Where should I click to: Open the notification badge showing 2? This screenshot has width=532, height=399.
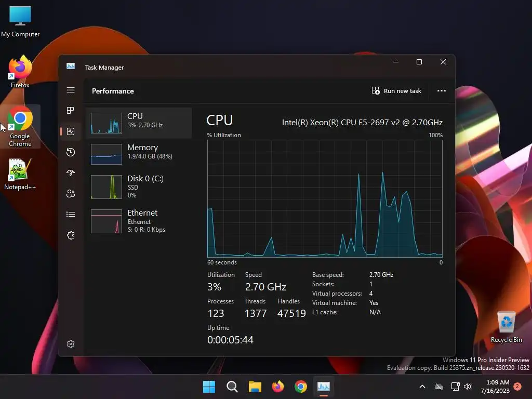[x=518, y=387]
